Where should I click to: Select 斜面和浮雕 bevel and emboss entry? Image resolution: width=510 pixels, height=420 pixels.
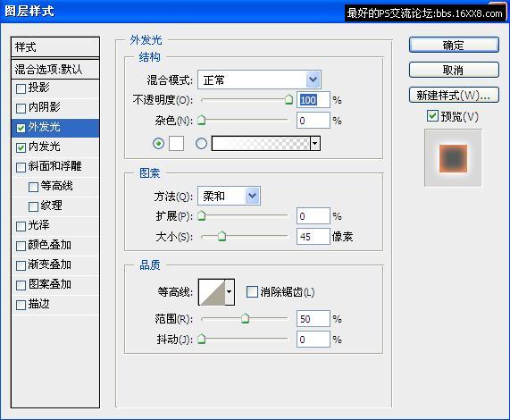pyautogui.click(x=55, y=166)
